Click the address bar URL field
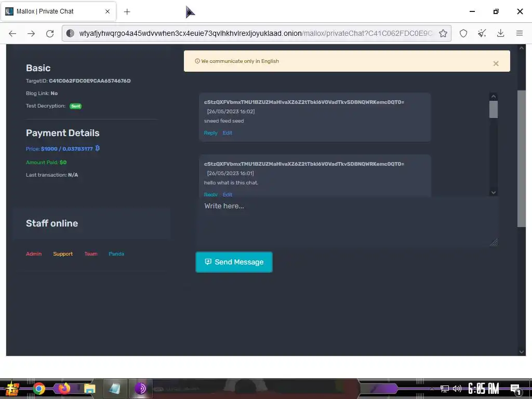 tap(256, 33)
